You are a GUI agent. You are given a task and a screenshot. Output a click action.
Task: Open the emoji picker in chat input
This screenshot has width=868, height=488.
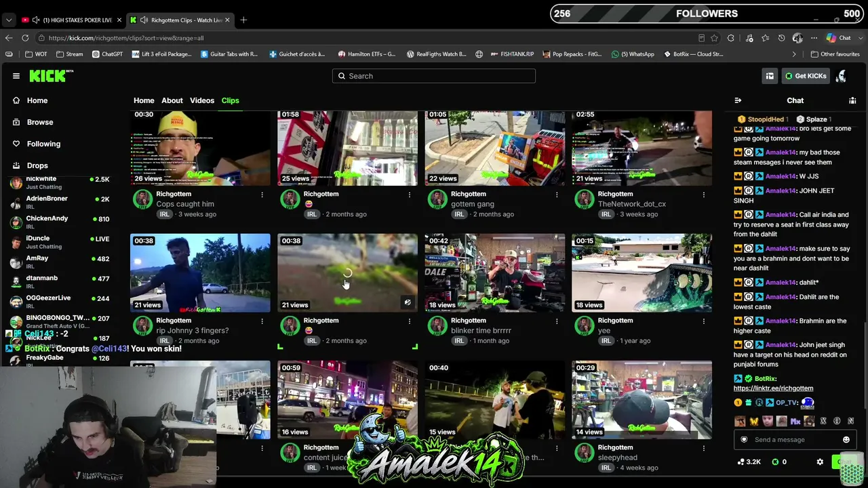(846, 440)
